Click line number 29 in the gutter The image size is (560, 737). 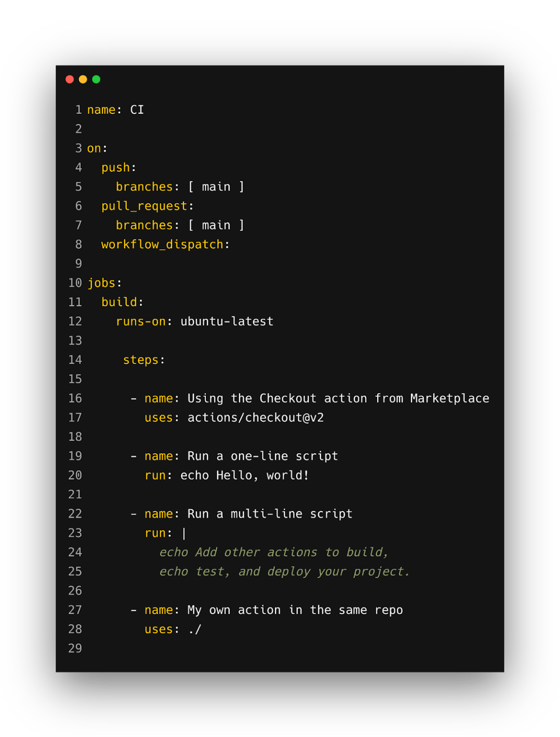75,648
